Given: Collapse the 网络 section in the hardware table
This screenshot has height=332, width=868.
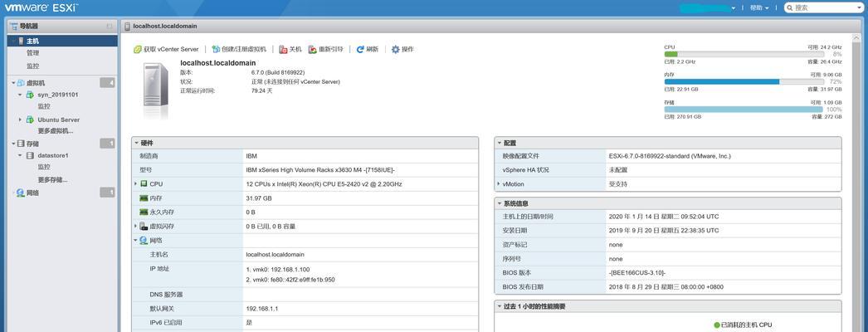Looking at the screenshot, I should click(135, 241).
